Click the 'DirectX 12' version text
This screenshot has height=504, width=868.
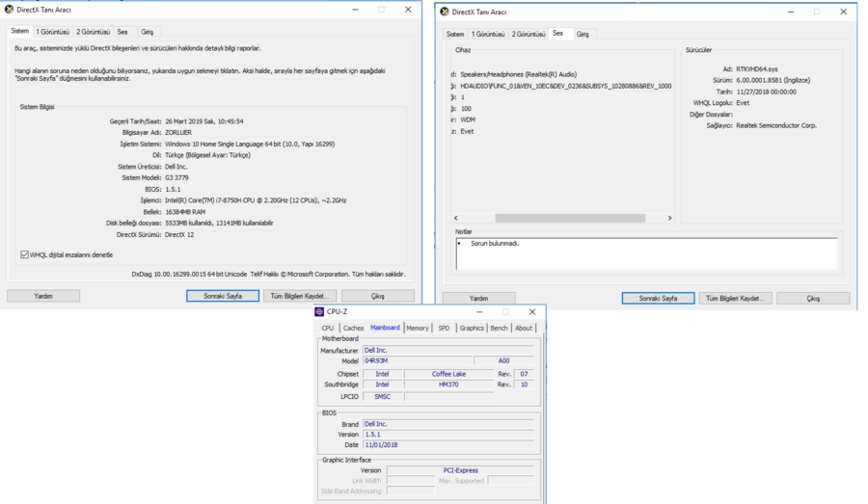[179, 234]
